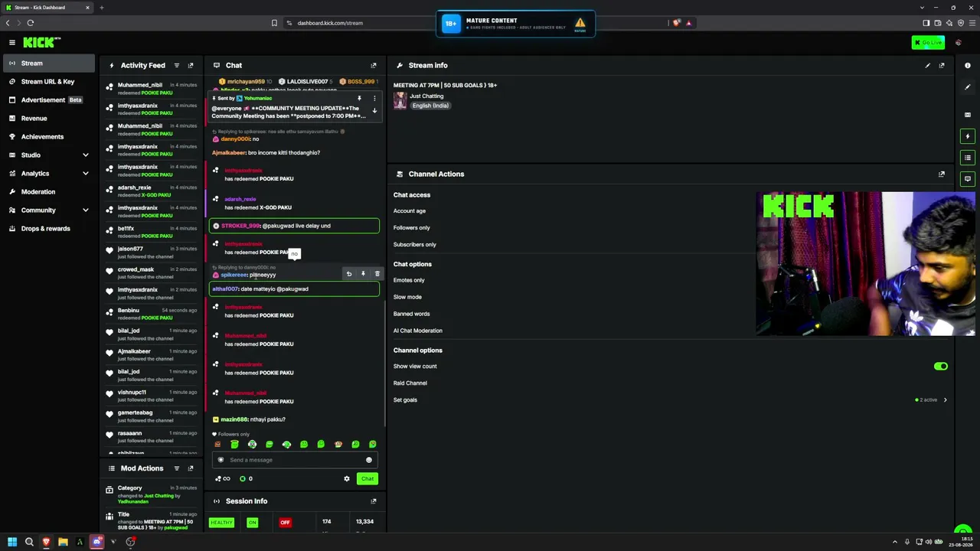Click the webcam preview thumbnail
980x551 pixels.
coord(865,264)
